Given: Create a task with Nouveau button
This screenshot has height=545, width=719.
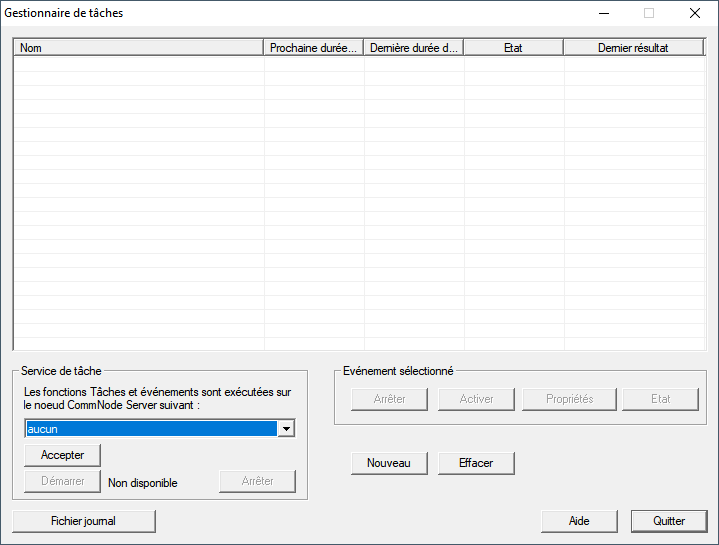Looking at the screenshot, I should coord(389,463).
